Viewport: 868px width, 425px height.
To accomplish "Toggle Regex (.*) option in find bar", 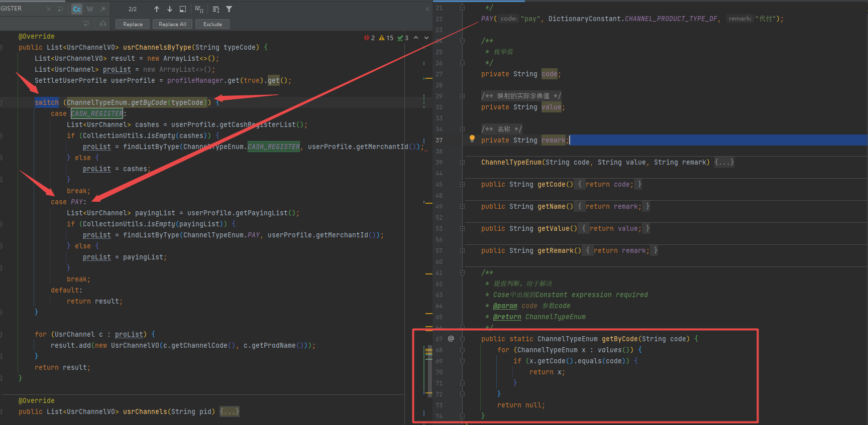I will (x=103, y=9).
